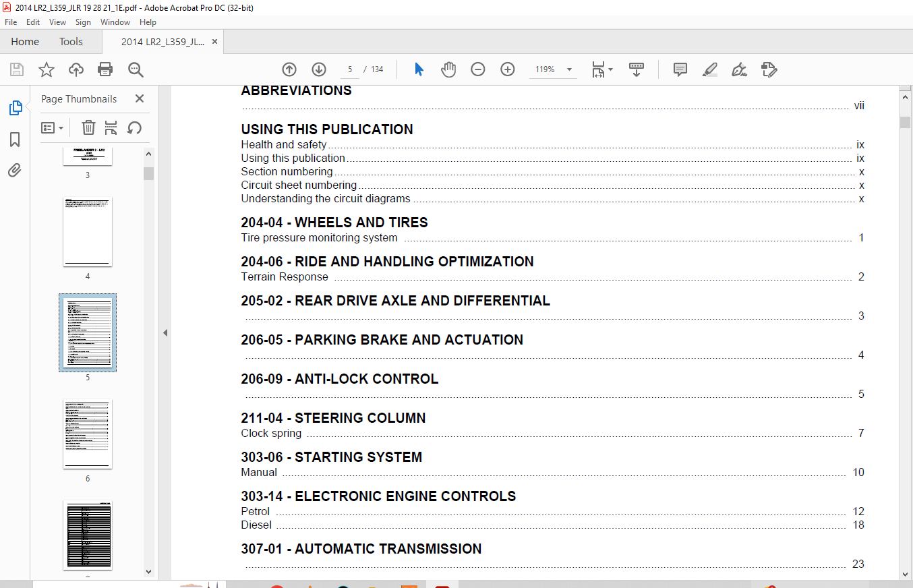Jump to Tire pressure monitoring system

319,238
